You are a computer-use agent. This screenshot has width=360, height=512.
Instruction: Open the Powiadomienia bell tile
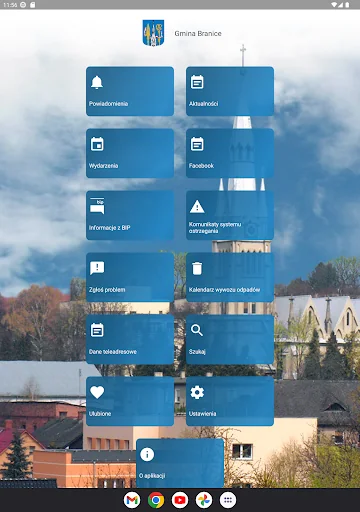click(130, 91)
